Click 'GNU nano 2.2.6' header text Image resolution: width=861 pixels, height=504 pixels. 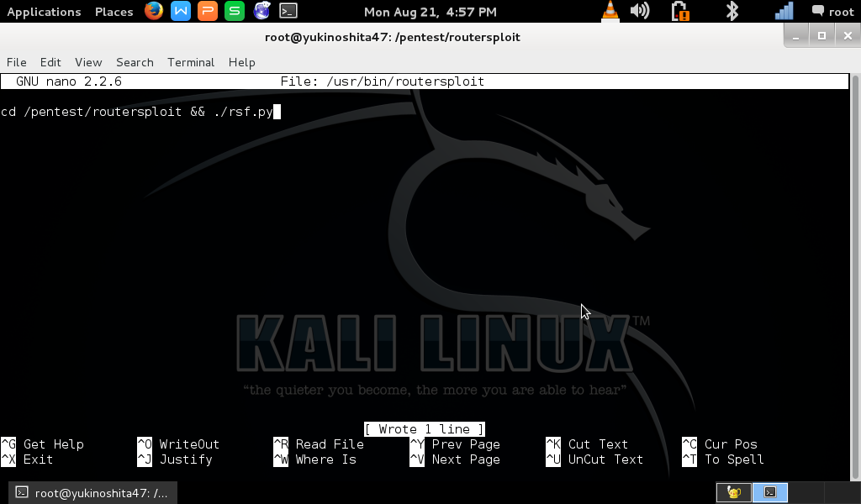[x=69, y=81]
